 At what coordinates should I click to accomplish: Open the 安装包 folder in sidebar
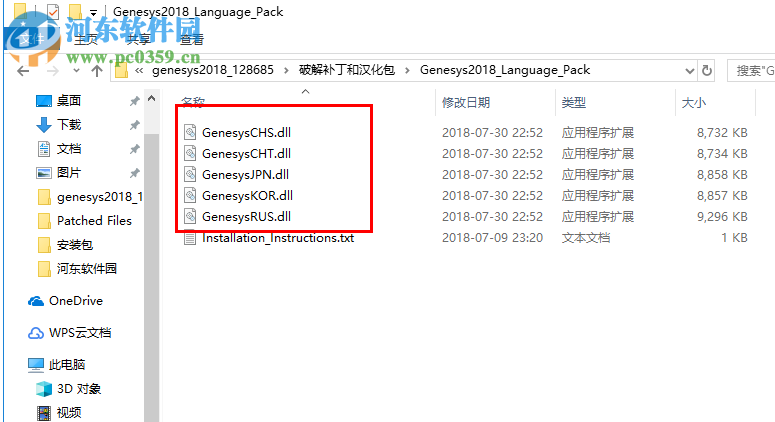(74, 245)
